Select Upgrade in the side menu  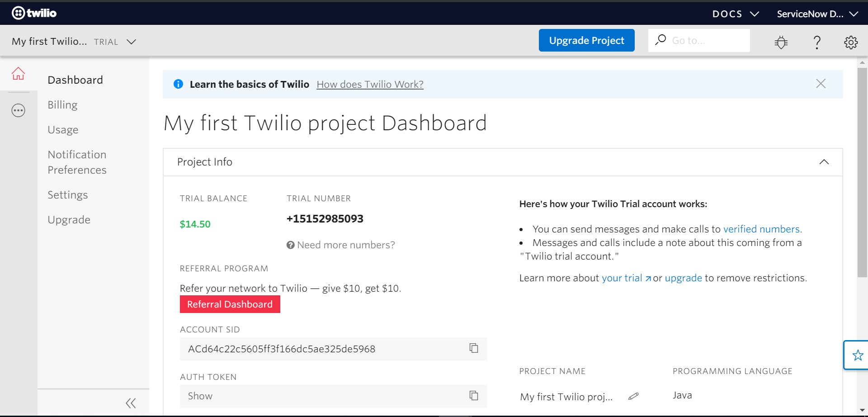[69, 220]
